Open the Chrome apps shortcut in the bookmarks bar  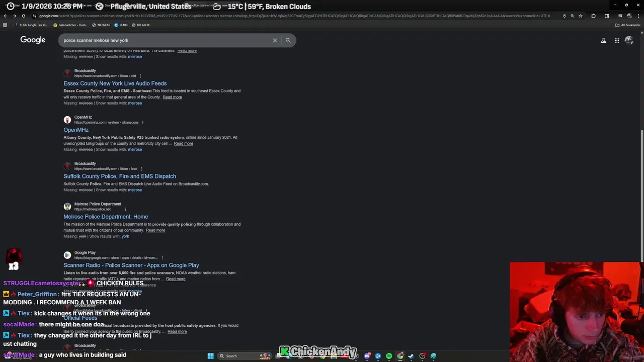(x=5, y=25)
